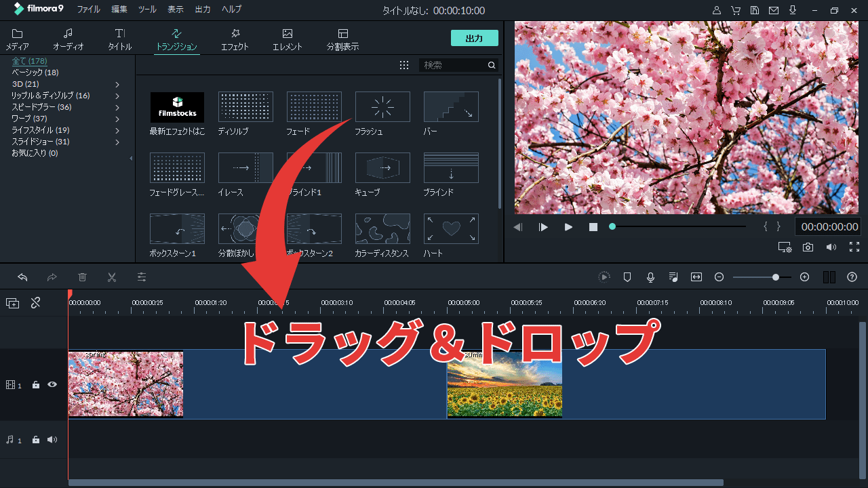
Task: Click the marker shield icon
Action: tap(627, 277)
